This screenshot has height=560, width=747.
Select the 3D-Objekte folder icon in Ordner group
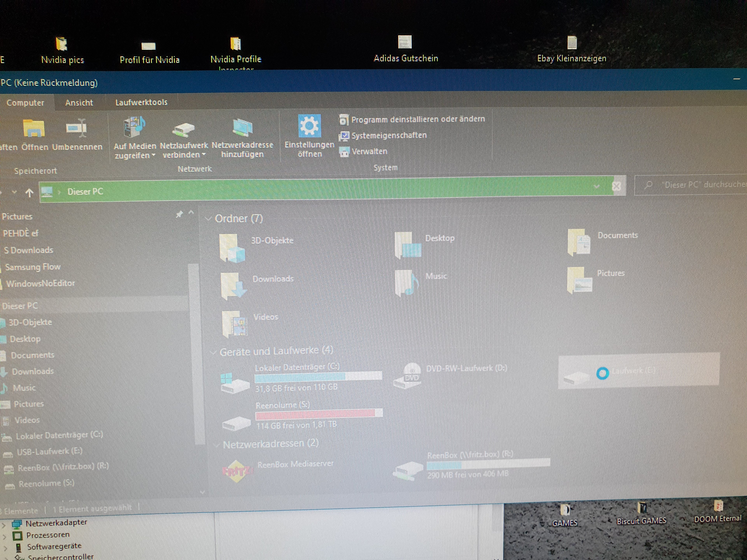coord(232,248)
